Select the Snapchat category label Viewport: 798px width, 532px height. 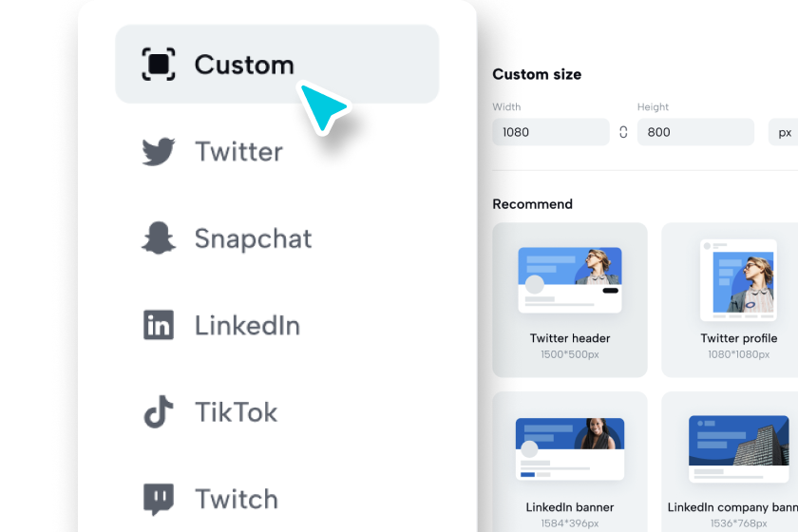253,238
